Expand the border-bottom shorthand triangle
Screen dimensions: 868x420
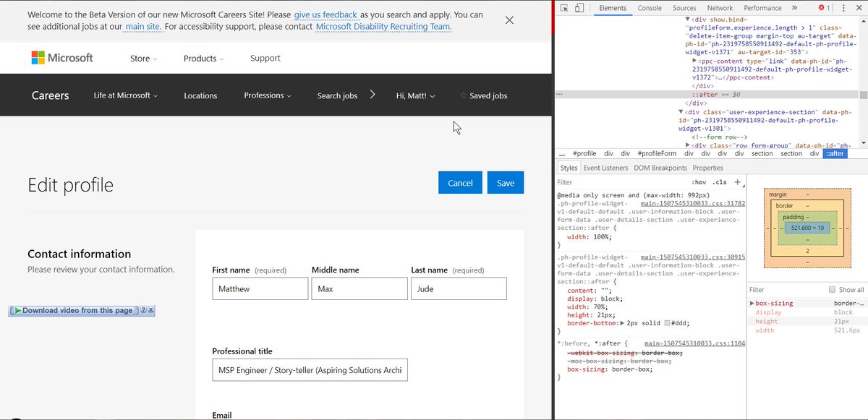623,322
